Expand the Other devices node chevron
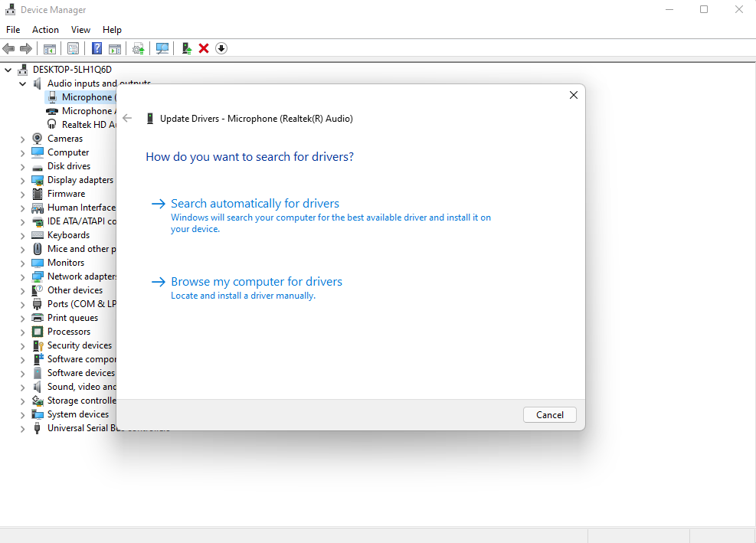The width and height of the screenshot is (756, 543). 23,291
